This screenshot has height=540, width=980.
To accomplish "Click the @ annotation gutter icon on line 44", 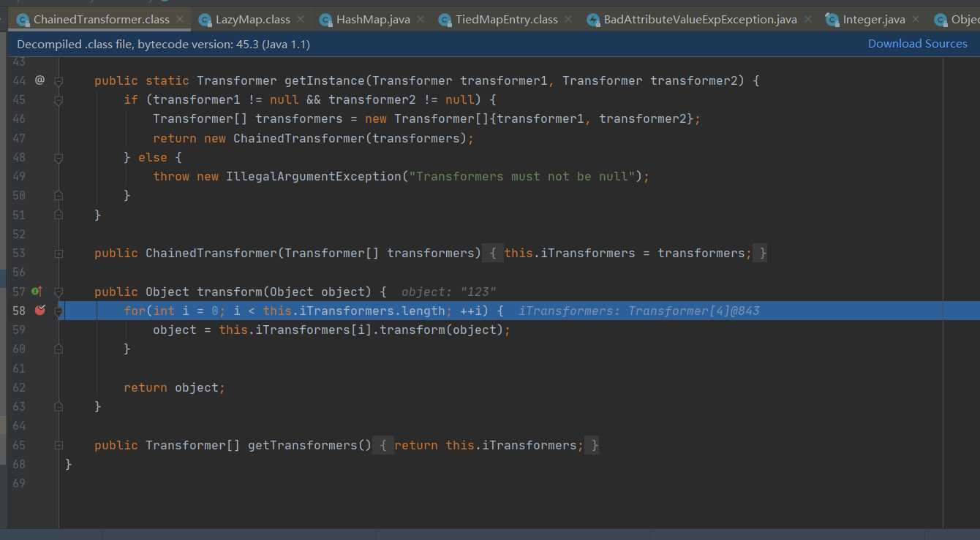I will [x=39, y=80].
